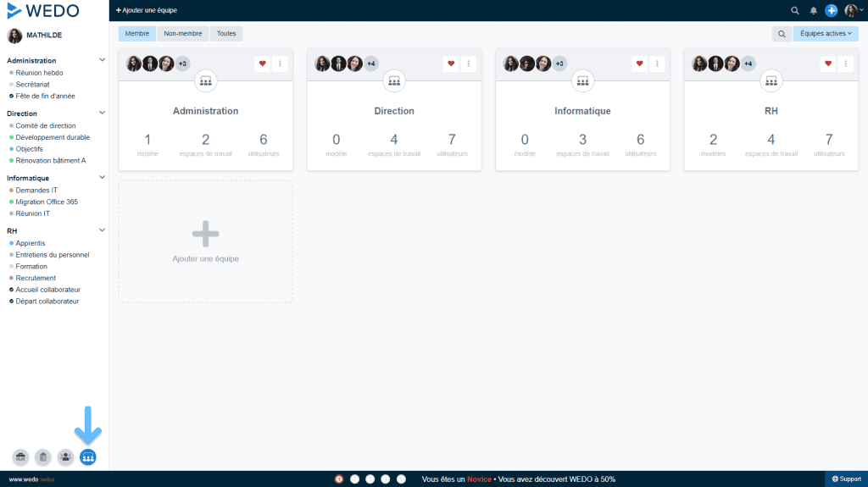Open the briefcase workspaces icon in sidebar footer

point(20,457)
